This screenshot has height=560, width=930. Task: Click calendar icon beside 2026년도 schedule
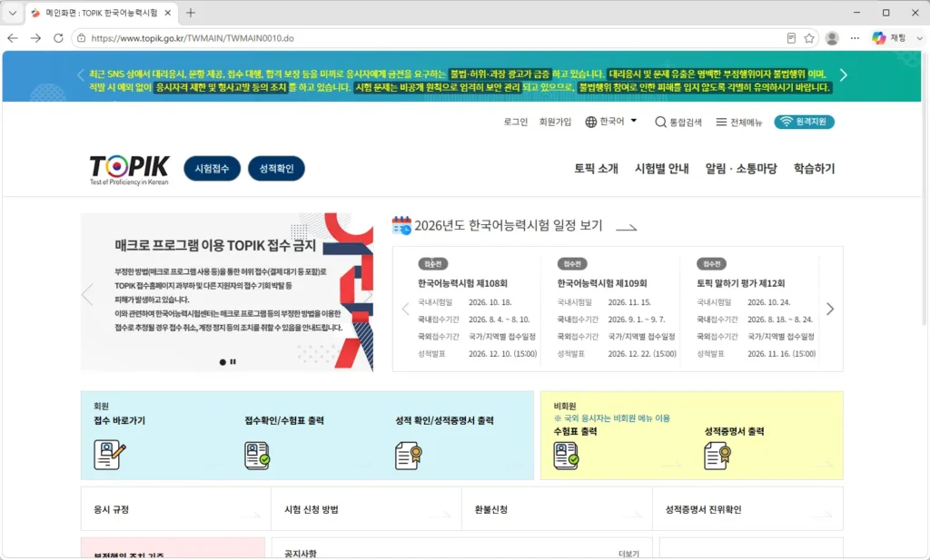coord(401,225)
